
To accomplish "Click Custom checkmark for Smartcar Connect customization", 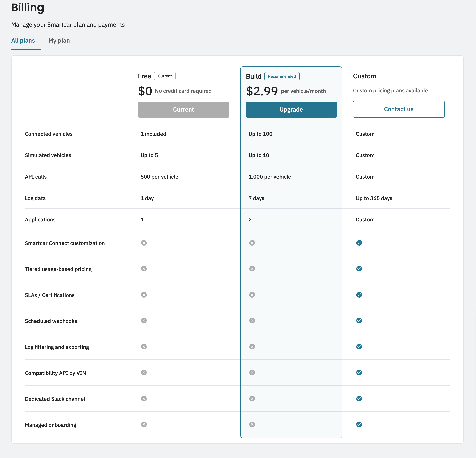I will tap(359, 243).
